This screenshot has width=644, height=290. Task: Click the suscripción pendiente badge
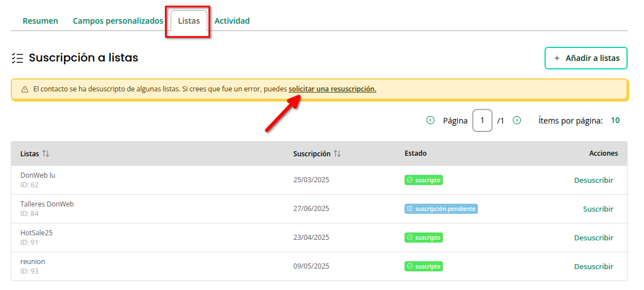pyautogui.click(x=441, y=209)
